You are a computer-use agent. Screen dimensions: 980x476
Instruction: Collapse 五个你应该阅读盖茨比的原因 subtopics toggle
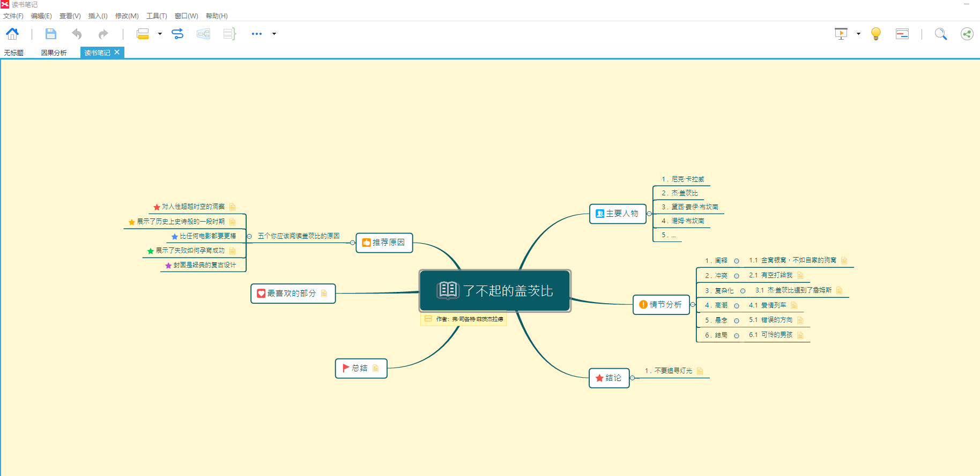[x=249, y=236]
